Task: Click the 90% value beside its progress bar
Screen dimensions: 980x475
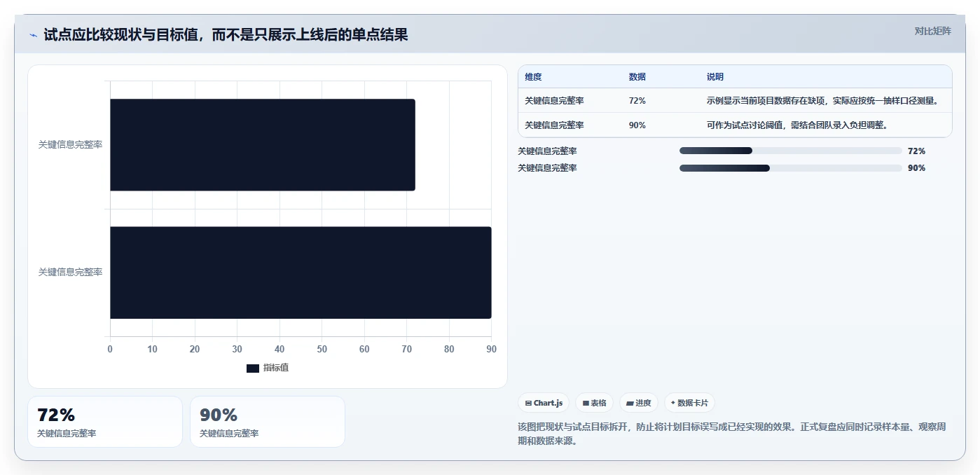Action: pyautogui.click(x=916, y=168)
